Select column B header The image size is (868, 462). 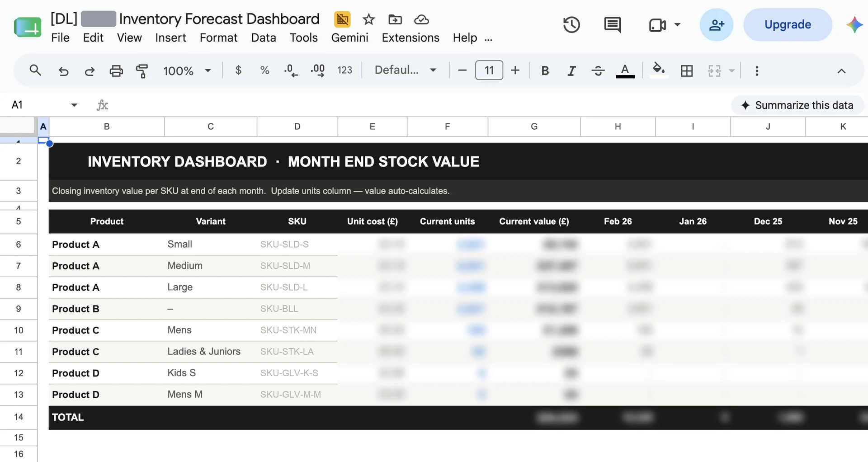(107, 127)
